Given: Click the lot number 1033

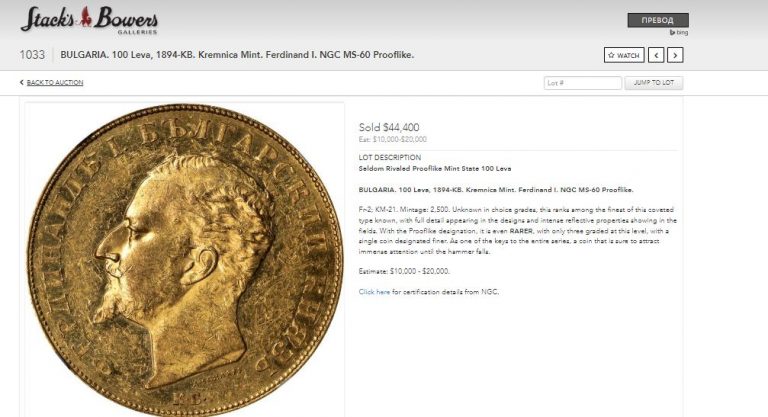Looking at the screenshot, I should [x=32, y=55].
